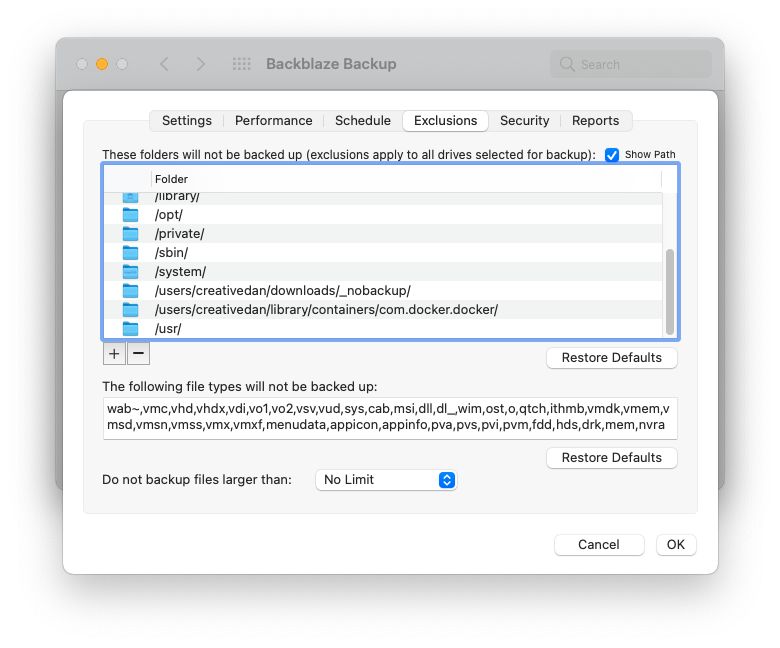This screenshot has height=648, width=780.
Task: Select the /sbin/ folder row
Action: (383, 253)
